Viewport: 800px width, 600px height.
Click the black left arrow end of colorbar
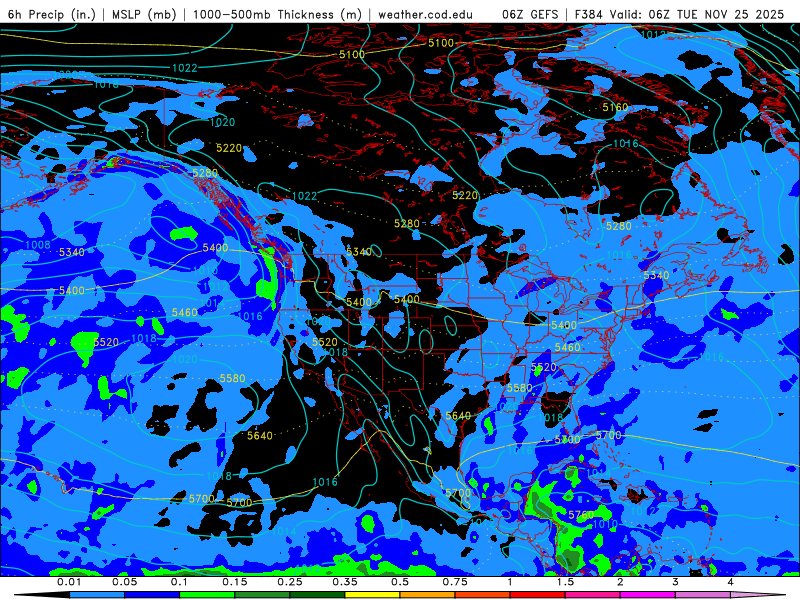(42, 595)
